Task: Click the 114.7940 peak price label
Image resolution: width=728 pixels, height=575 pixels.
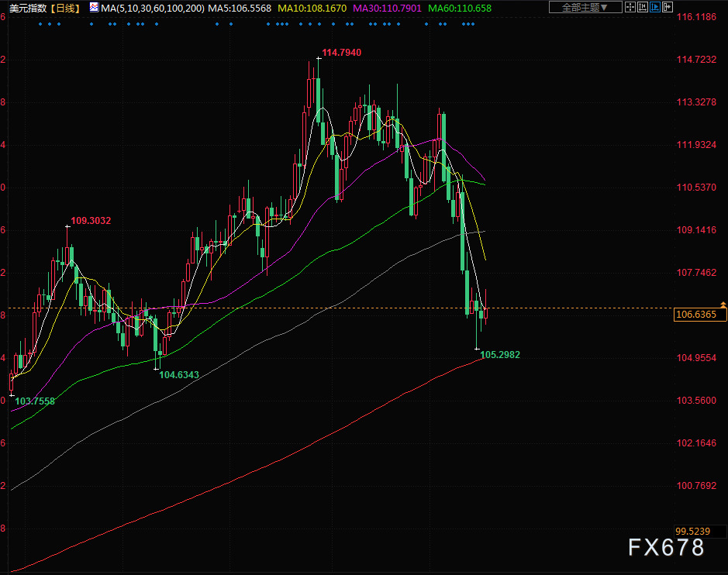Action: pos(342,53)
